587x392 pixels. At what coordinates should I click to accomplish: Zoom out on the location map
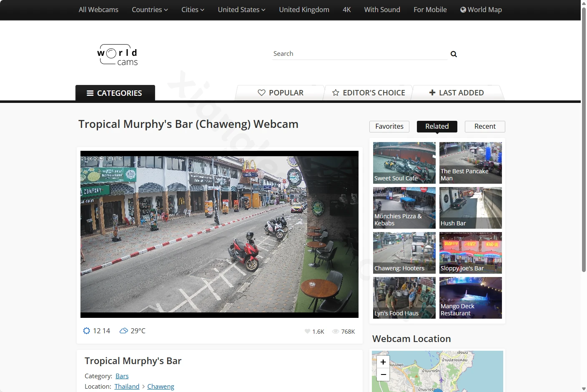(383, 375)
